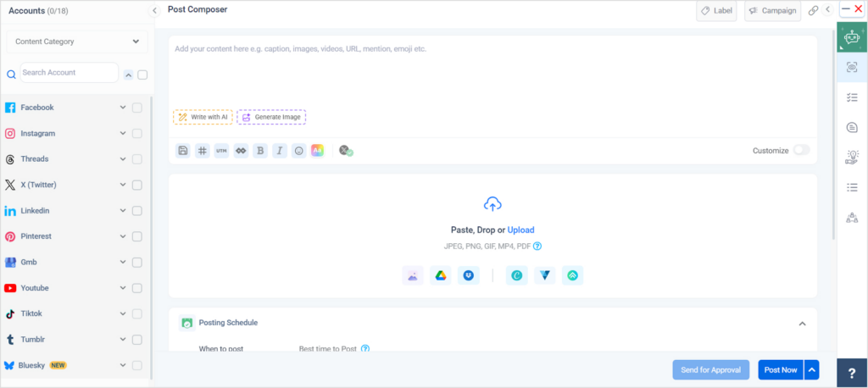Expand the Instagram account group
The height and width of the screenshot is (388, 868).
coord(123,133)
